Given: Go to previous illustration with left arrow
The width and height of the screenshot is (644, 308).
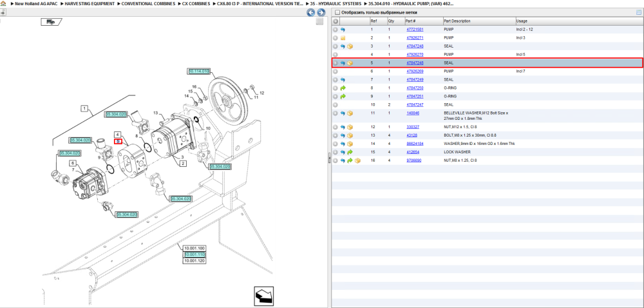Looking at the screenshot, I should [311, 12].
